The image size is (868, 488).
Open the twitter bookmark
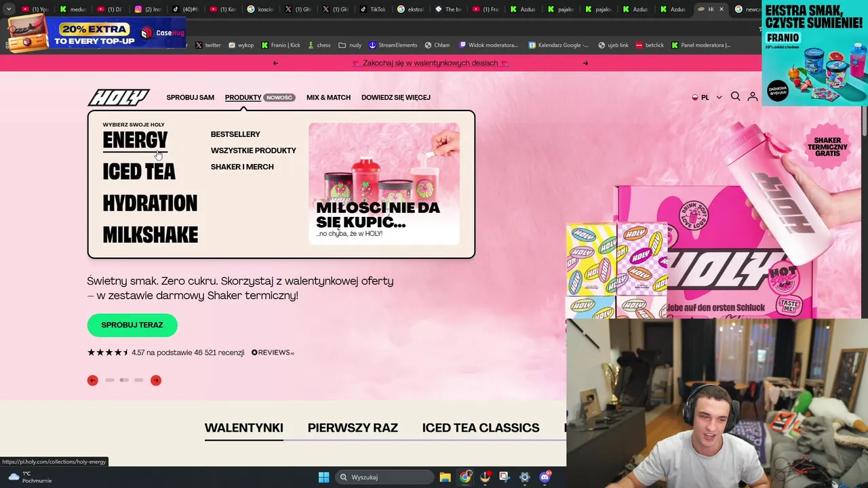point(208,45)
